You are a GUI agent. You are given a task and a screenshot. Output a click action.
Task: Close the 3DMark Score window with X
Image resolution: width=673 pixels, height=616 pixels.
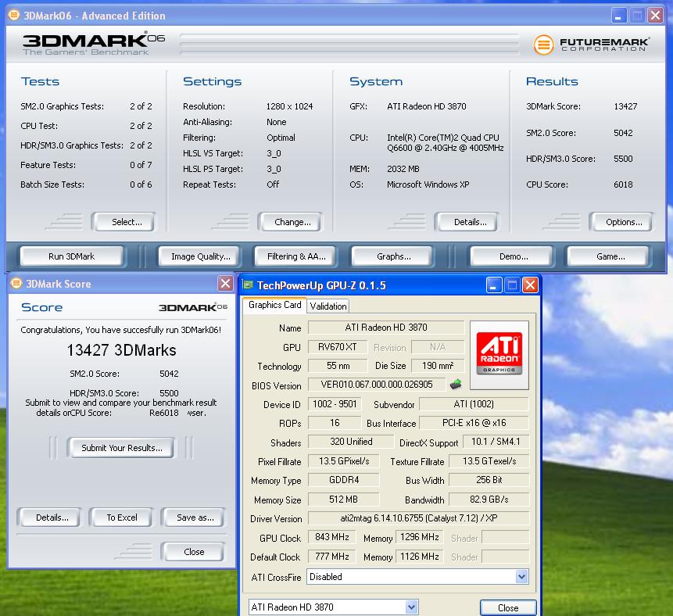tap(225, 283)
